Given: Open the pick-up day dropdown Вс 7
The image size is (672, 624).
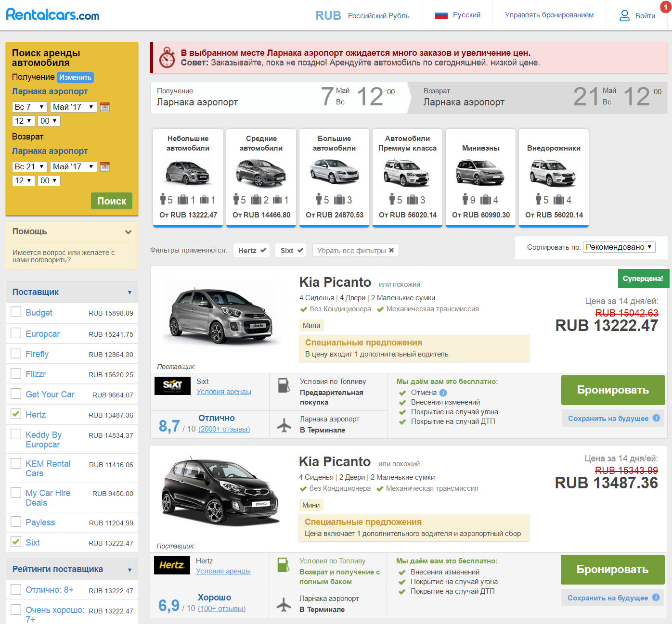Looking at the screenshot, I should 29,107.
